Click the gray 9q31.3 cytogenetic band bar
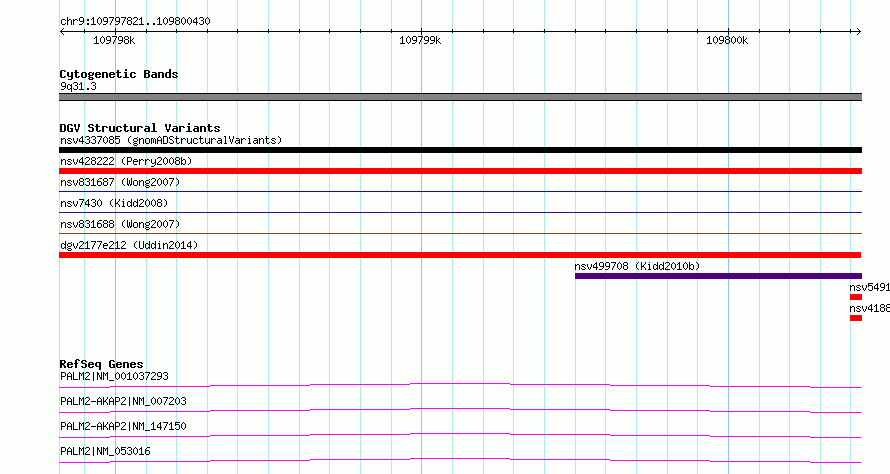The width and height of the screenshot is (890, 474). (x=460, y=97)
